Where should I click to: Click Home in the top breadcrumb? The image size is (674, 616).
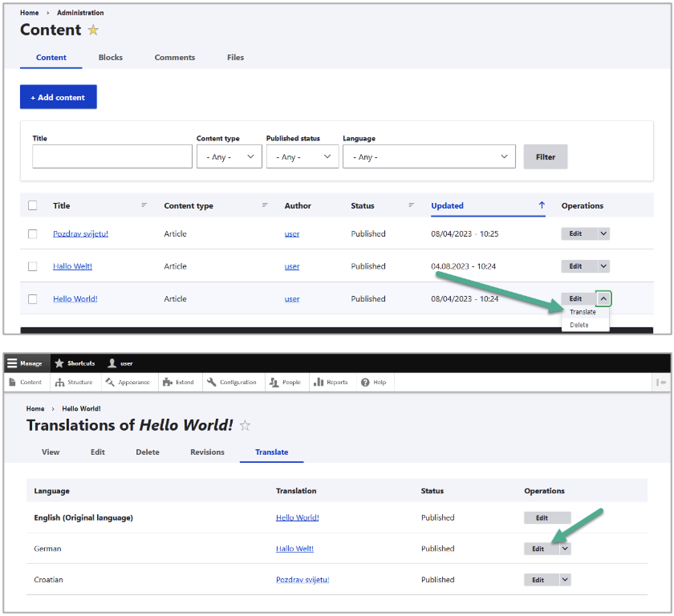point(29,13)
